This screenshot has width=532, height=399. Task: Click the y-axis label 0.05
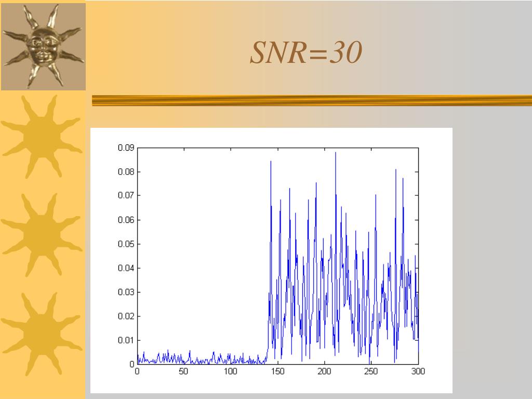126,244
